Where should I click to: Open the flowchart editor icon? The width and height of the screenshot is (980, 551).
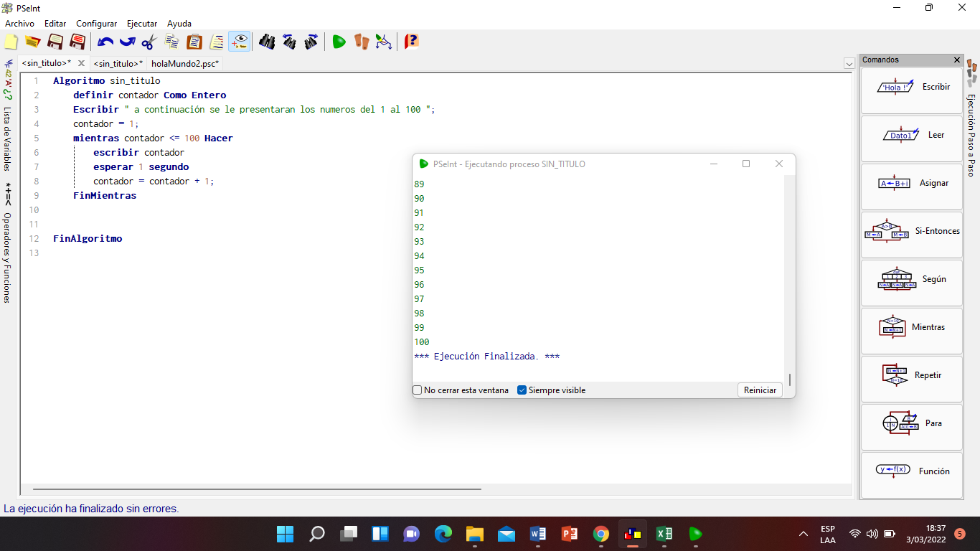click(384, 42)
